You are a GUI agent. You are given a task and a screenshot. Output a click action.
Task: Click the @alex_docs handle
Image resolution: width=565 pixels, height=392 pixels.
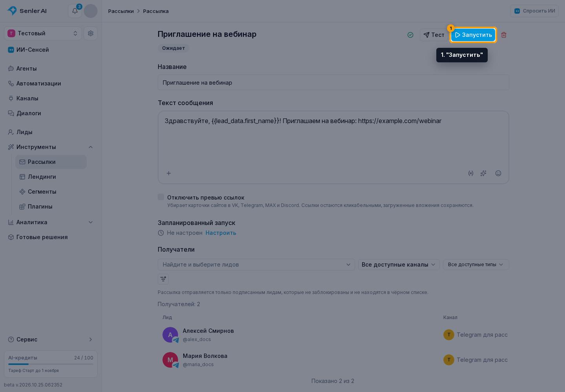pyautogui.click(x=197, y=339)
